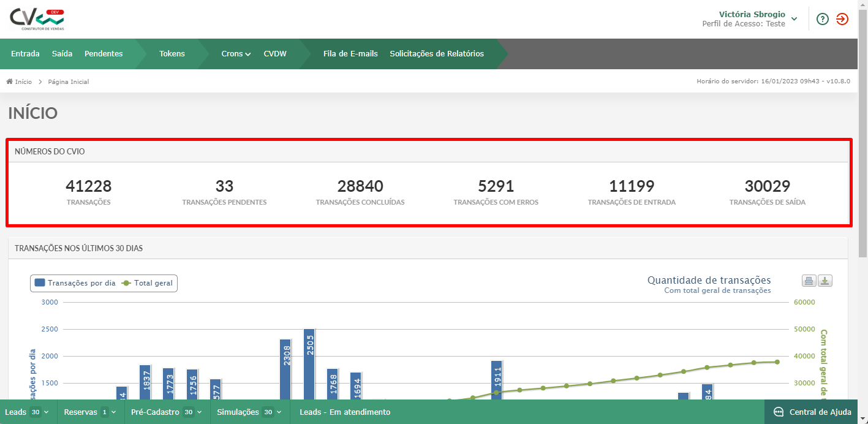Open Solicitações de Relatórios menu item
This screenshot has width=868, height=424.
(437, 54)
